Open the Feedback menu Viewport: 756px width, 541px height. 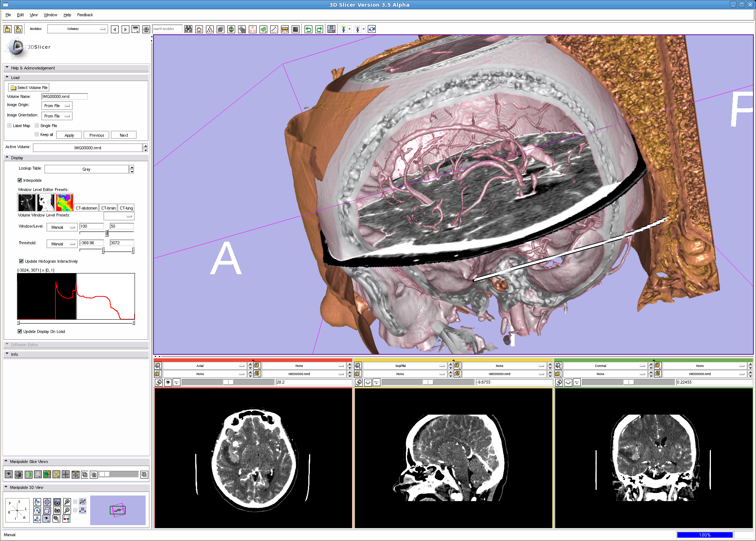[85, 15]
